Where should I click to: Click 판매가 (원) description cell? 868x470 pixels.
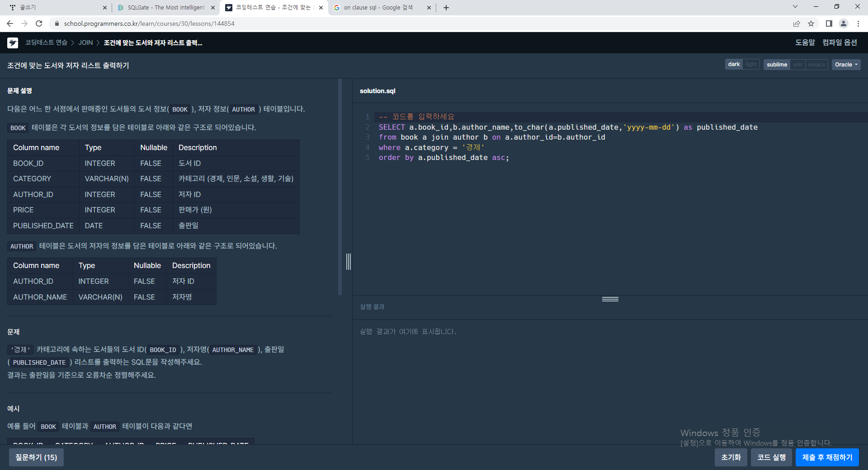tap(236, 210)
